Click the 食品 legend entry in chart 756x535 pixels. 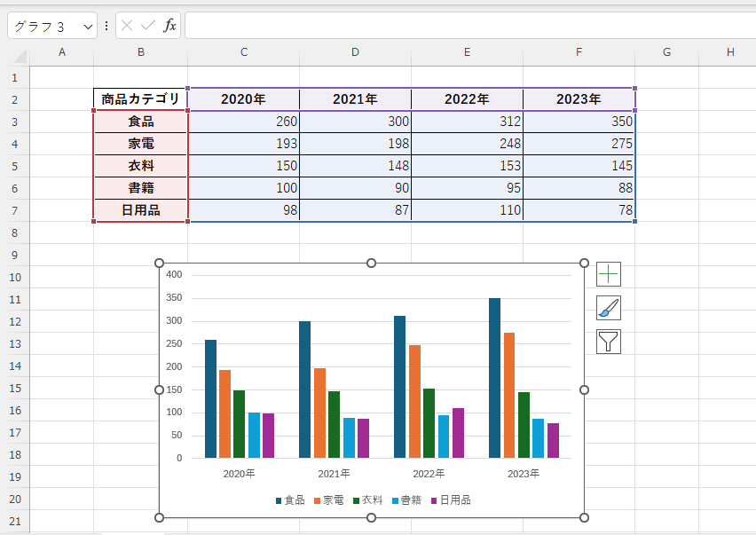[x=290, y=500]
